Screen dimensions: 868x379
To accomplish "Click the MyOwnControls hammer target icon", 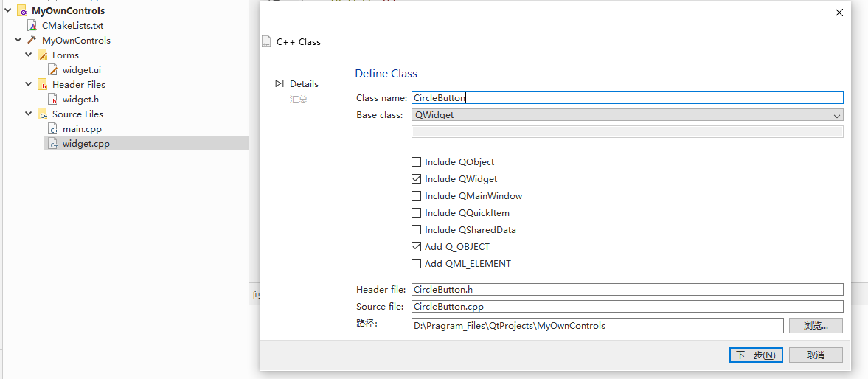I will (x=32, y=41).
